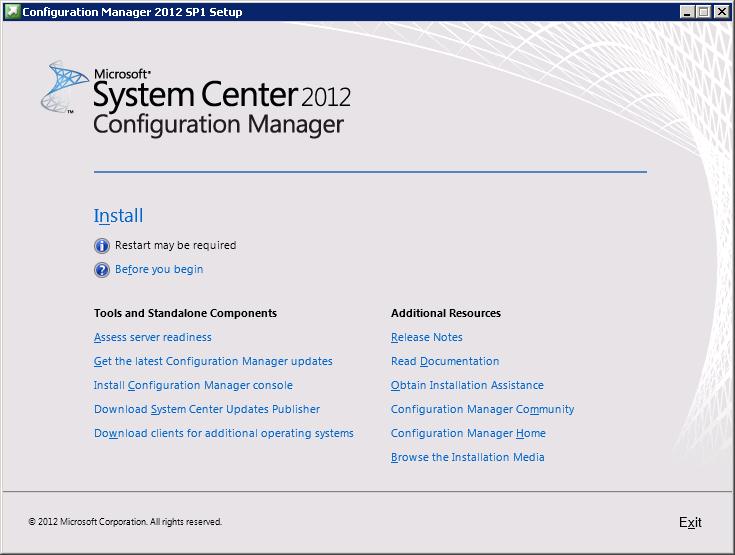This screenshot has width=735, height=555.
Task: Click the question mark help icon
Action: click(x=101, y=270)
